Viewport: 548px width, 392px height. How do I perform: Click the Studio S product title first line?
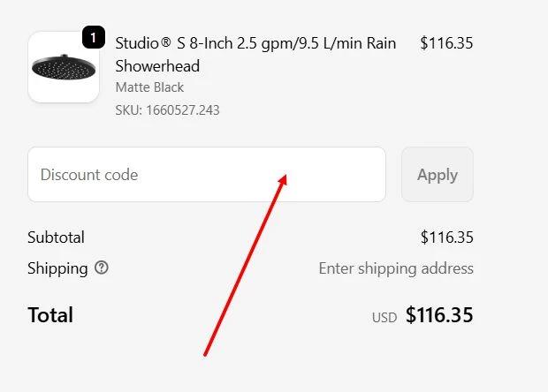pyautogui.click(x=255, y=43)
